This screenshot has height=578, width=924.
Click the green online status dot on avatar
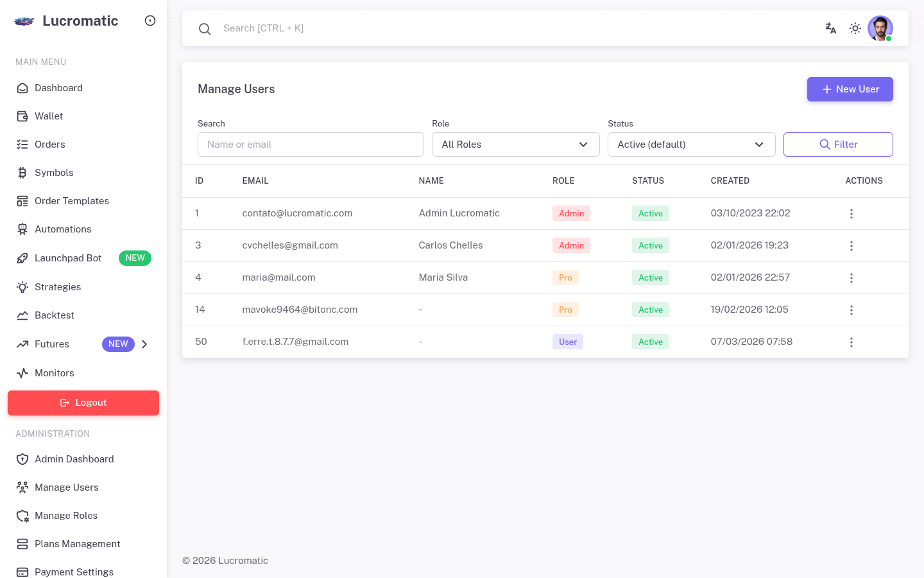pos(889,39)
